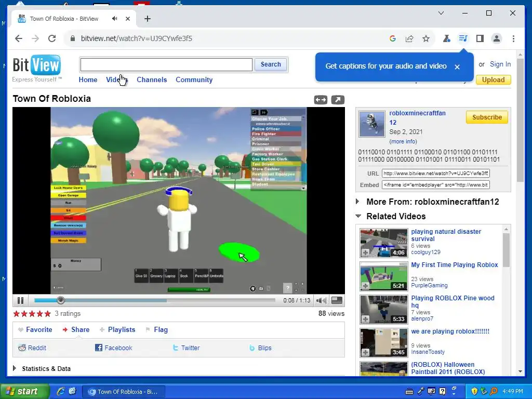This screenshot has width=532, height=399.
Task: Open a new browser tab
Action: coord(147,19)
